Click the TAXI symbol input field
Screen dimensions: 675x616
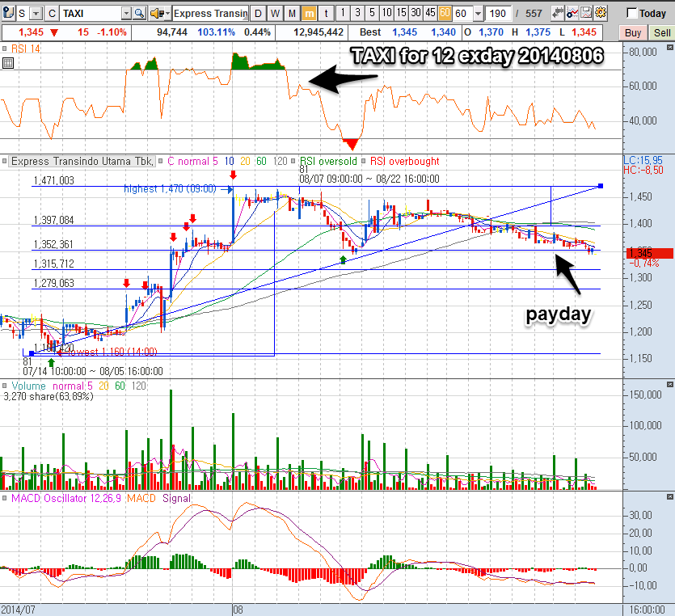(x=91, y=14)
